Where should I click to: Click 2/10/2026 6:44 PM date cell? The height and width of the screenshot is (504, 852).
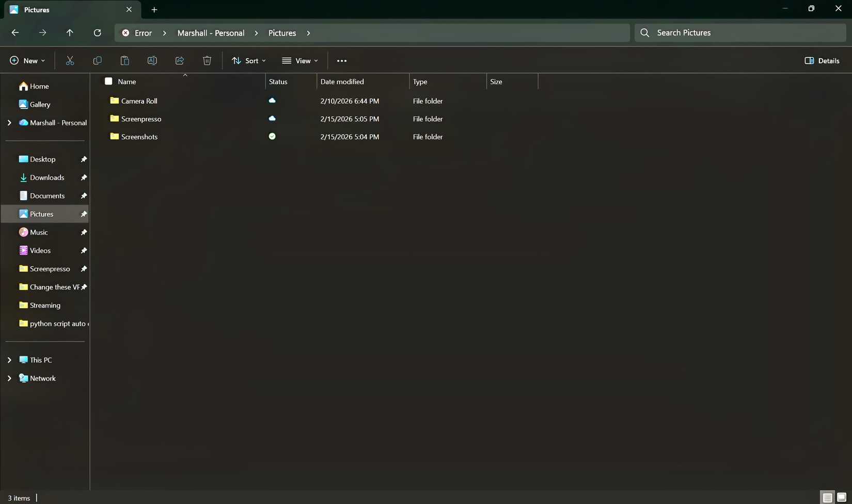(x=350, y=101)
